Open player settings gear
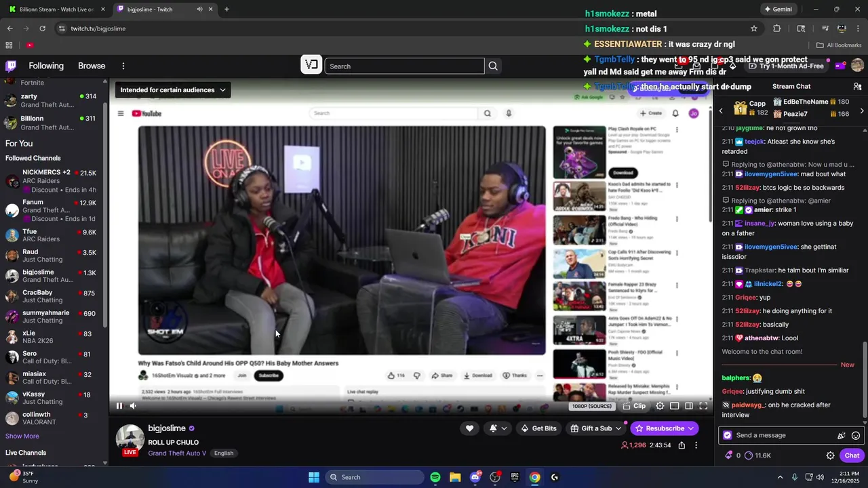Image resolution: width=868 pixels, height=488 pixels. pyautogui.click(x=660, y=406)
